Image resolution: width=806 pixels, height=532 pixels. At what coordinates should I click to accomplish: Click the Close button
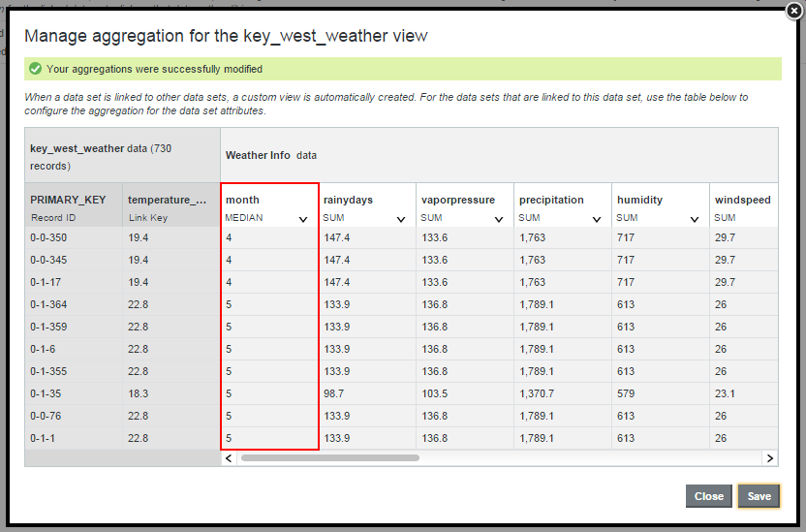[x=709, y=496]
